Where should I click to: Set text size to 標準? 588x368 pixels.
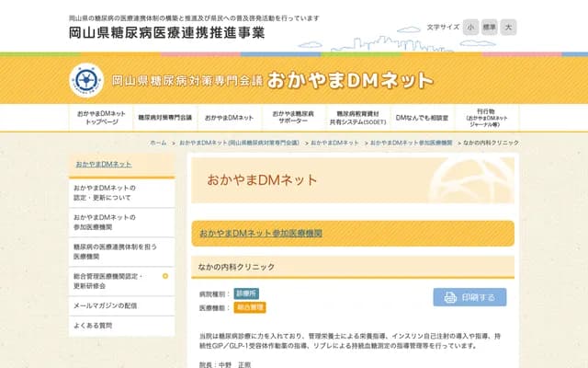[490, 27]
